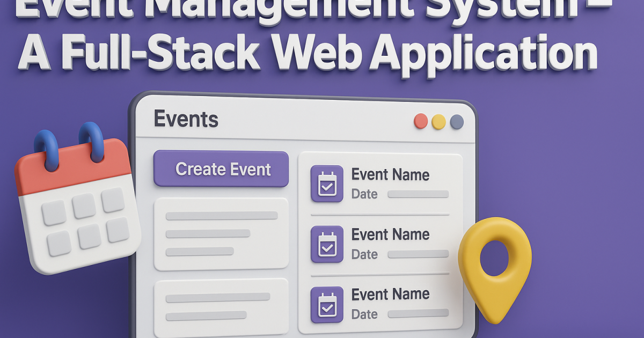Toggle the checkmark on the second event's calendar
Viewport: 644px width, 338px height.
[x=327, y=247]
